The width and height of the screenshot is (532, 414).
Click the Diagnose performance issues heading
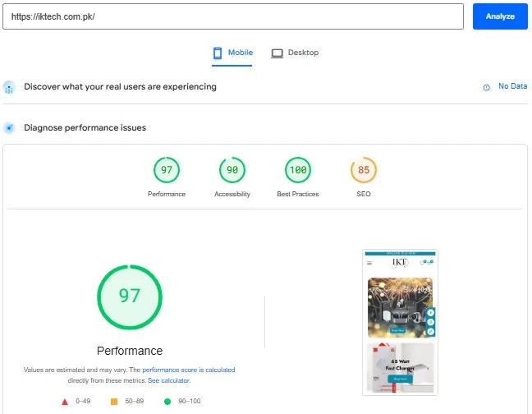click(x=85, y=128)
